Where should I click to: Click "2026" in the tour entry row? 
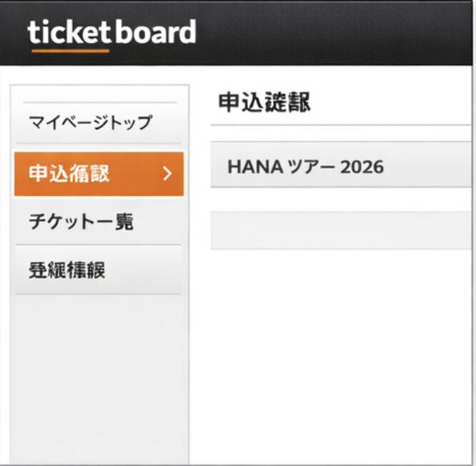362,167
